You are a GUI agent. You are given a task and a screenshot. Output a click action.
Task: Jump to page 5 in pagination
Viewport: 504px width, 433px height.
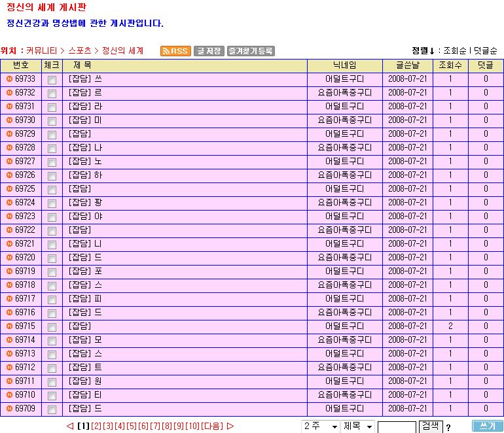[x=132, y=426]
